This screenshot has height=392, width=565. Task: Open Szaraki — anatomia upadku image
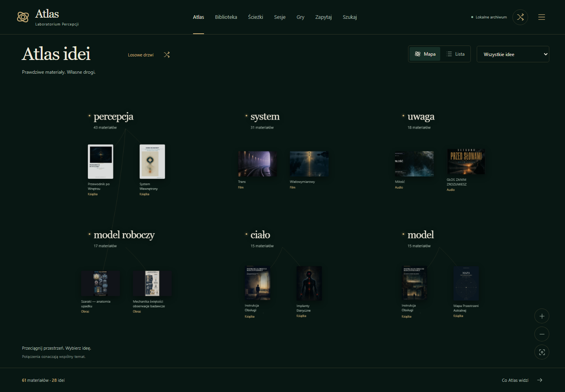[x=100, y=283]
